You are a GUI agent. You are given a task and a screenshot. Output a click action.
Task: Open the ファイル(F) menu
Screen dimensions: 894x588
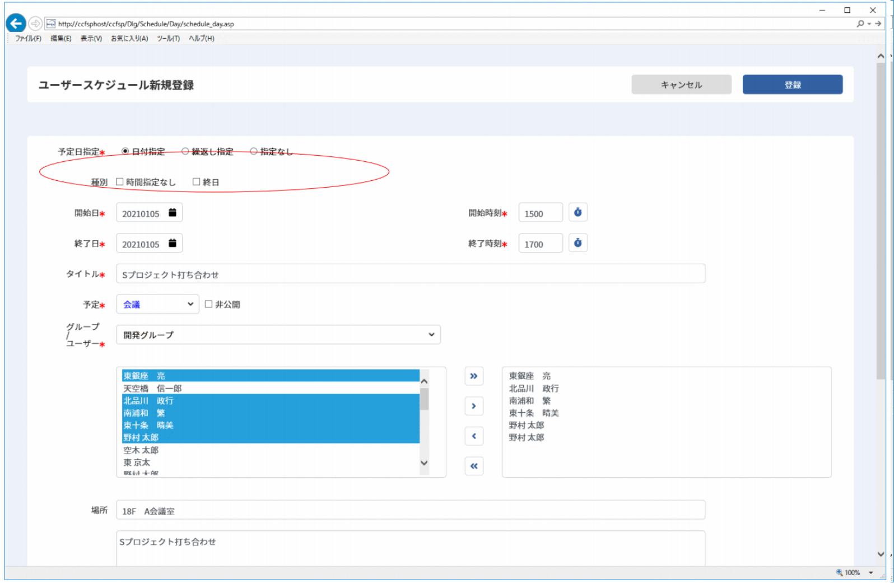28,38
